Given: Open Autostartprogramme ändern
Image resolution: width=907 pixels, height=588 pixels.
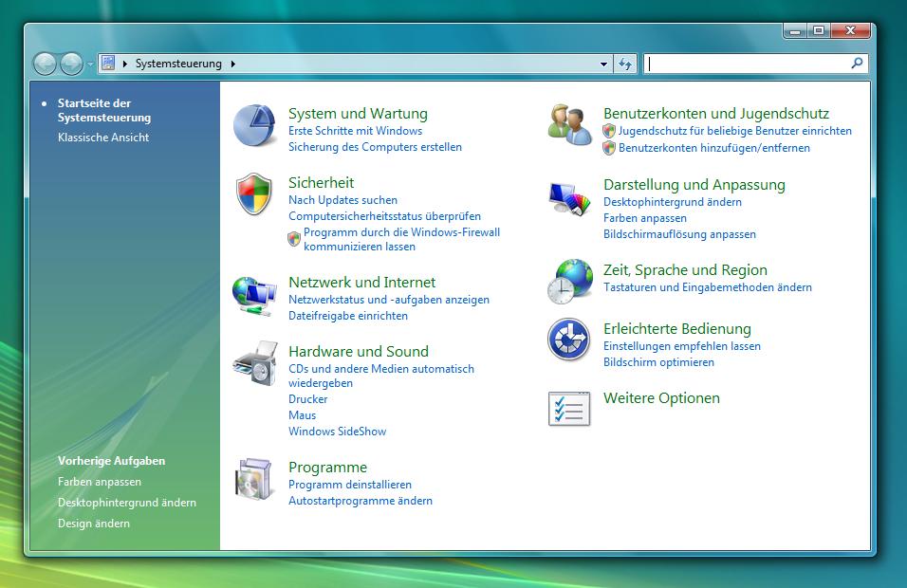Looking at the screenshot, I should (x=360, y=501).
